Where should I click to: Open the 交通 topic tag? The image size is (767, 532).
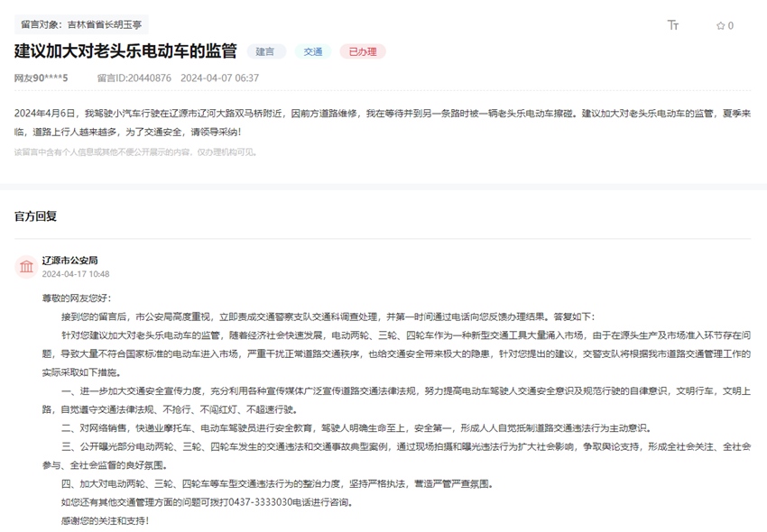(313, 51)
